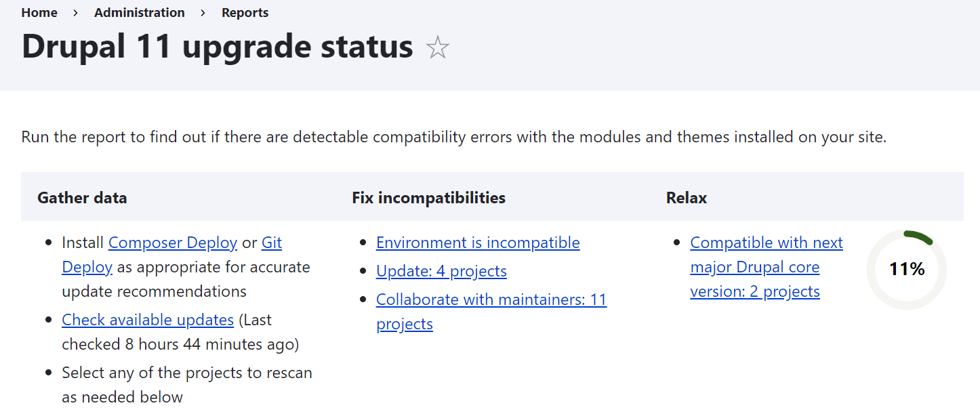Click the breadcrumb chevron after Administration
Viewport: 980px width, 414px height.
[x=202, y=12]
